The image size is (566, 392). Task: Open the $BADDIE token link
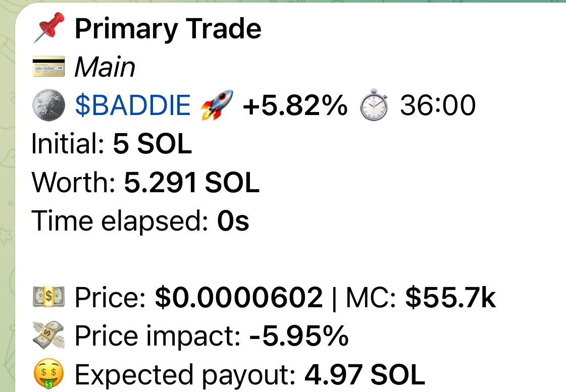[x=133, y=106]
